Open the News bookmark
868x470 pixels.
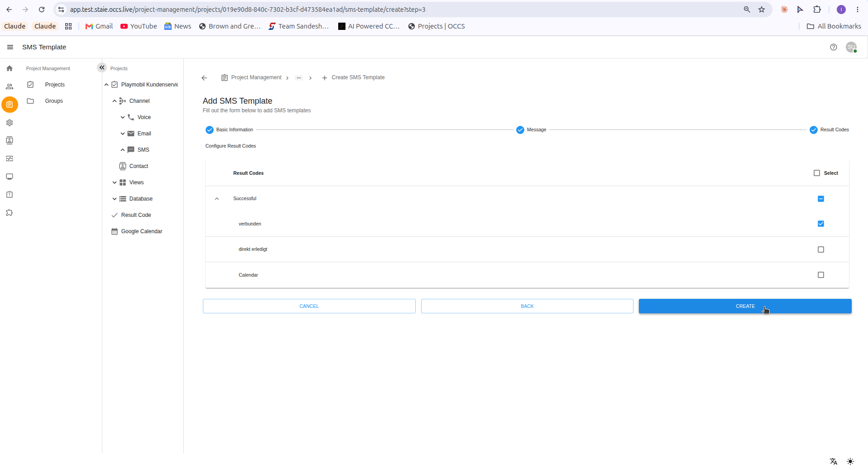178,26
